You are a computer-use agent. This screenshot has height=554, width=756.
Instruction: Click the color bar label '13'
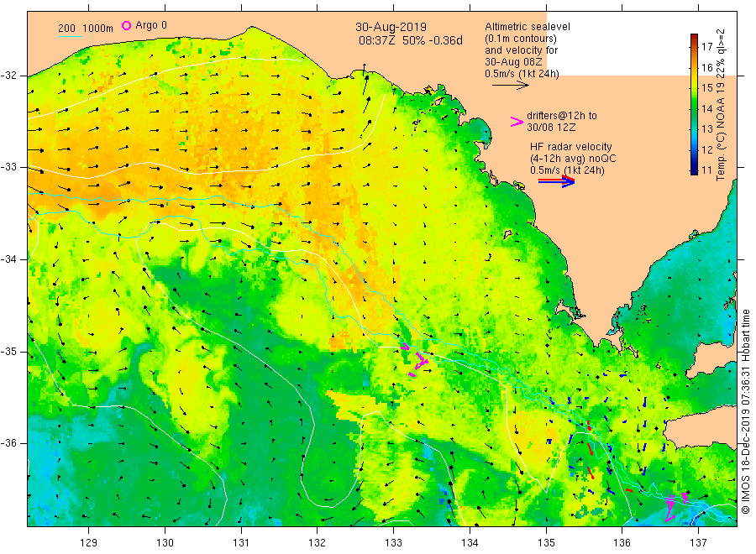click(706, 128)
